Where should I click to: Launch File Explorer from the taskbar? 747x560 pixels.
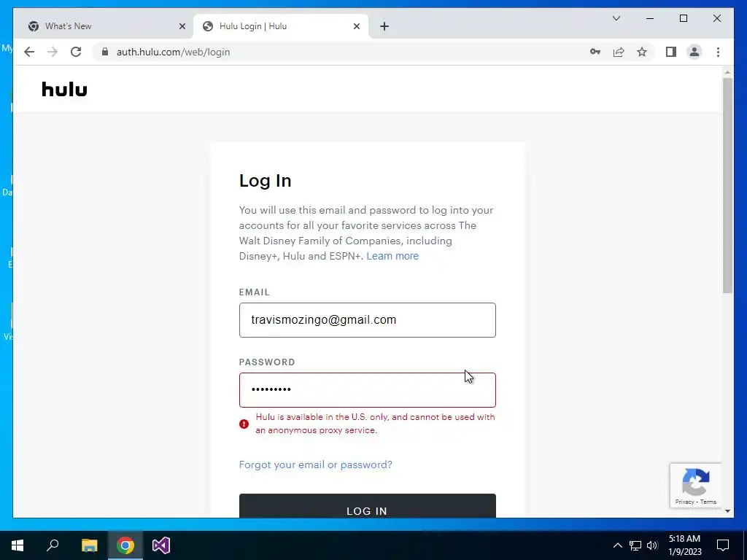click(x=89, y=545)
